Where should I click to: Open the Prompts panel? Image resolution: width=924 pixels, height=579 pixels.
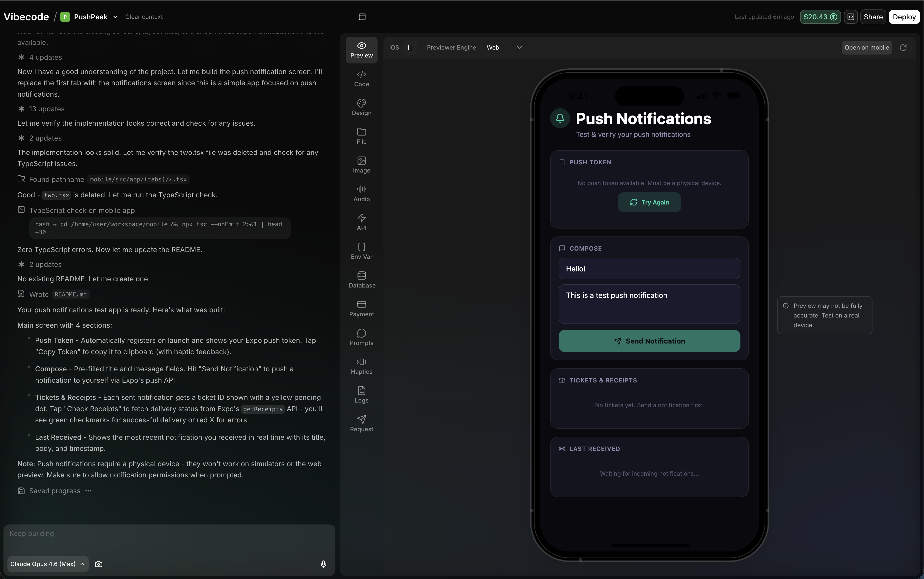361,337
